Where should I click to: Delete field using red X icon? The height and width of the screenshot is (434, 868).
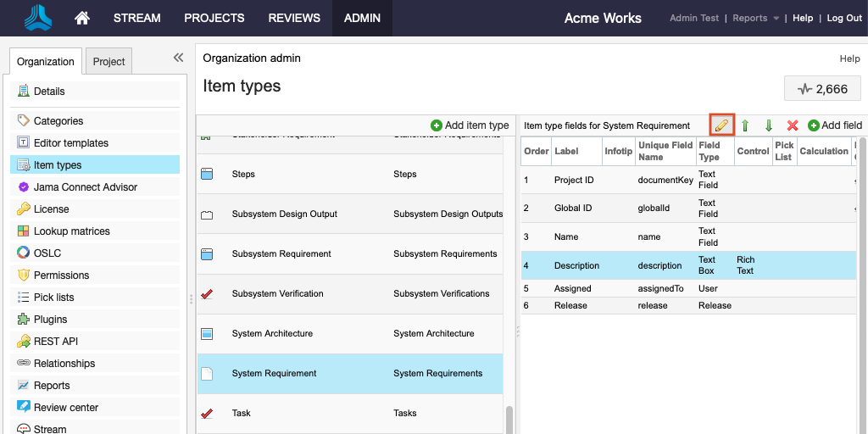point(793,125)
